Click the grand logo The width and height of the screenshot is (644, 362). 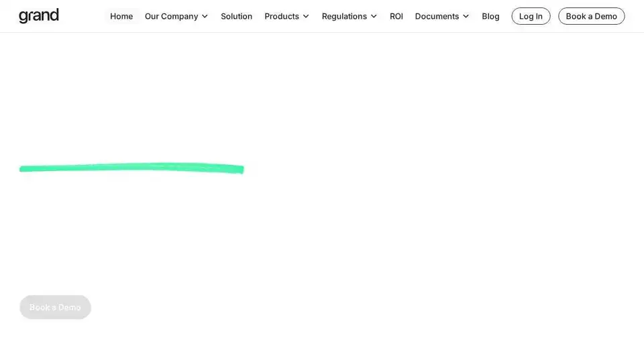pyautogui.click(x=39, y=15)
